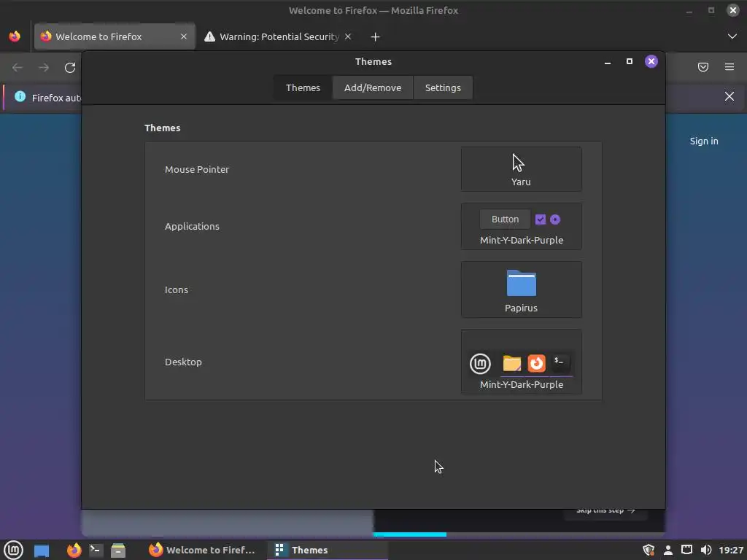Click the Desktop label
Viewport: 747px width, 560px height.
(183, 362)
